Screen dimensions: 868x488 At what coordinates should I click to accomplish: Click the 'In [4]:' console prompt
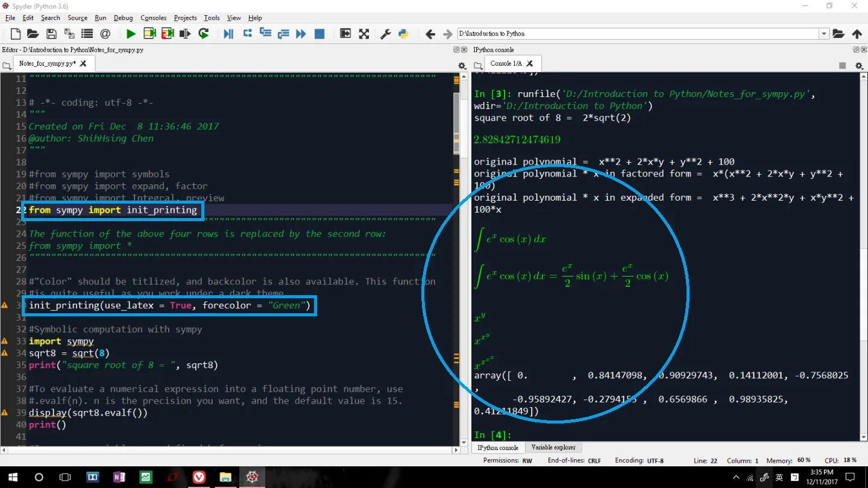click(492, 435)
